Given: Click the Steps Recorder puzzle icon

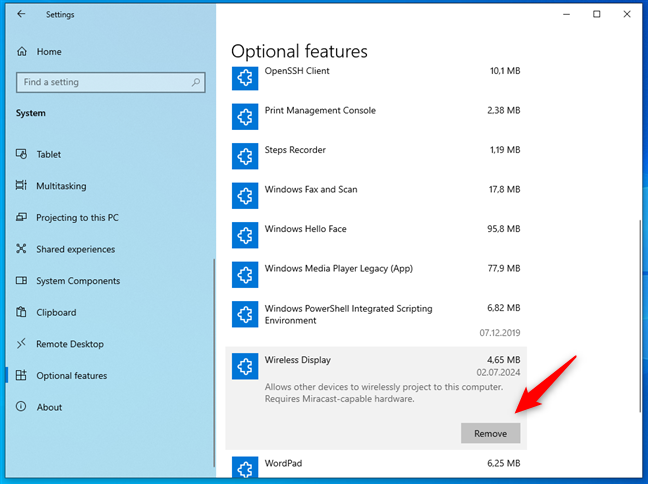Looking at the screenshot, I should tap(245, 156).
